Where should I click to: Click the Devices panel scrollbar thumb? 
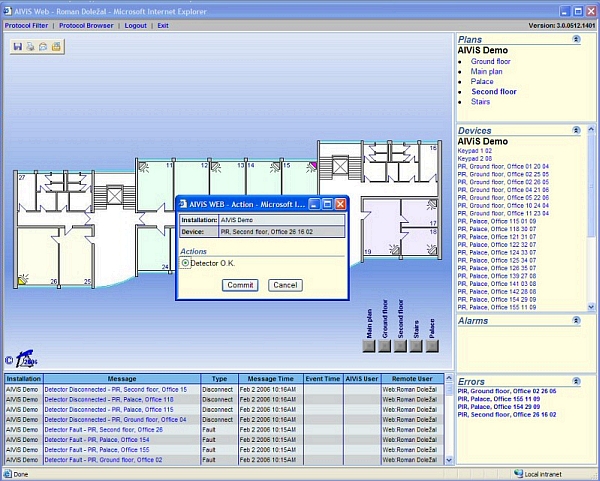pyautogui.click(x=591, y=186)
